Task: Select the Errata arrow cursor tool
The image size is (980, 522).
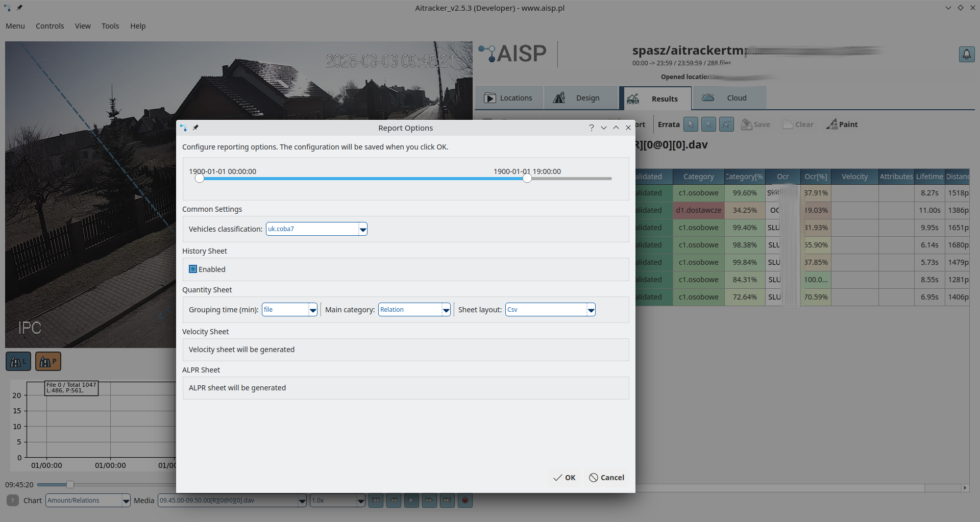Action: pos(691,124)
